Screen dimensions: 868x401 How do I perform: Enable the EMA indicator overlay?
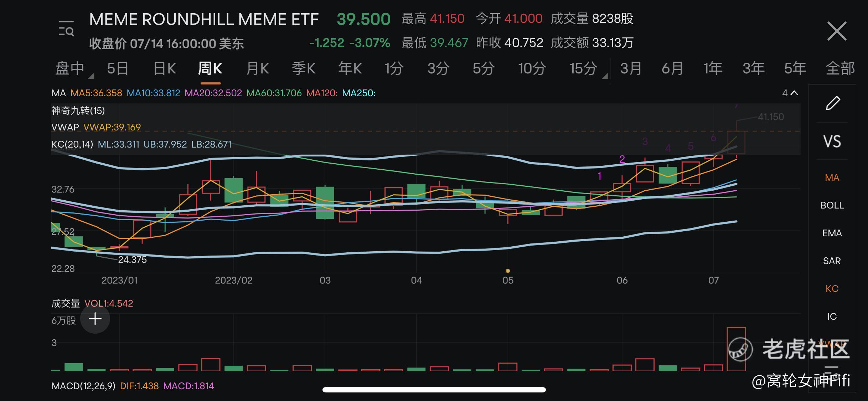(x=832, y=233)
